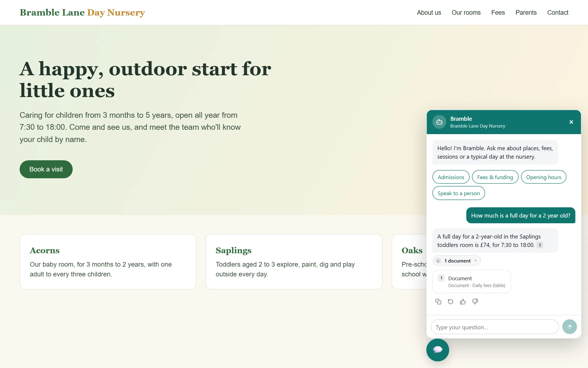Click the round chat launcher bubble

[438, 350]
